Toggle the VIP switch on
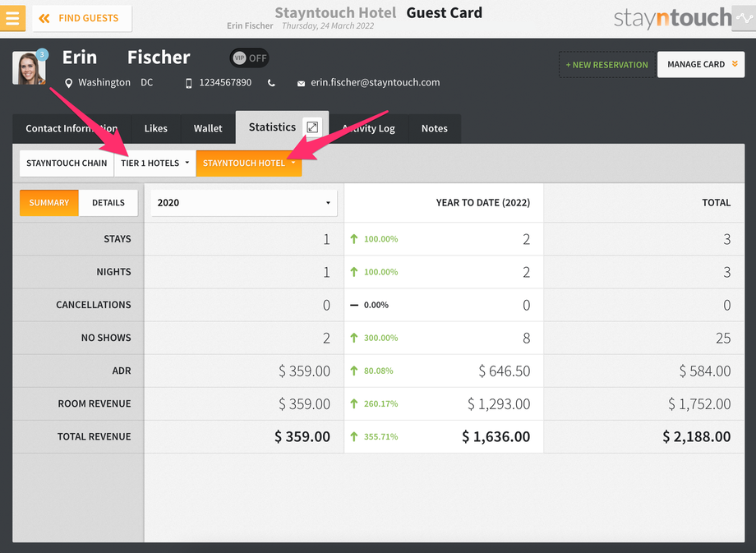756x553 pixels. click(249, 58)
